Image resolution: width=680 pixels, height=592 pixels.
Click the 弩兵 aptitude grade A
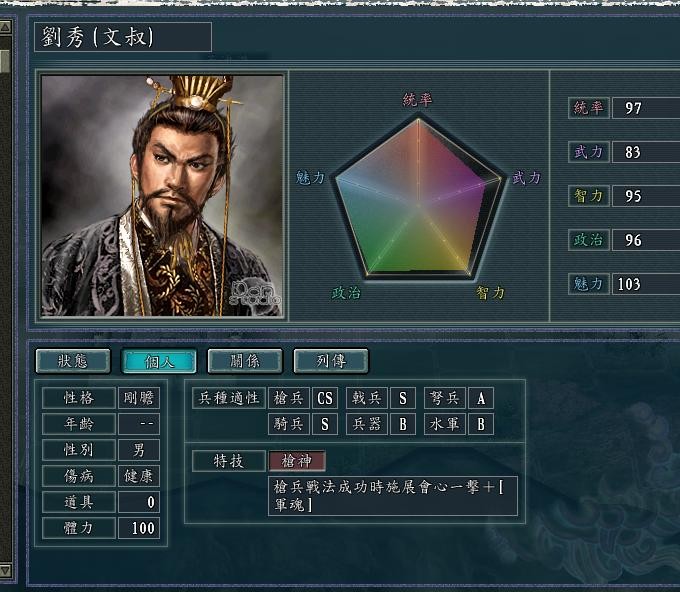[x=481, y=398]
